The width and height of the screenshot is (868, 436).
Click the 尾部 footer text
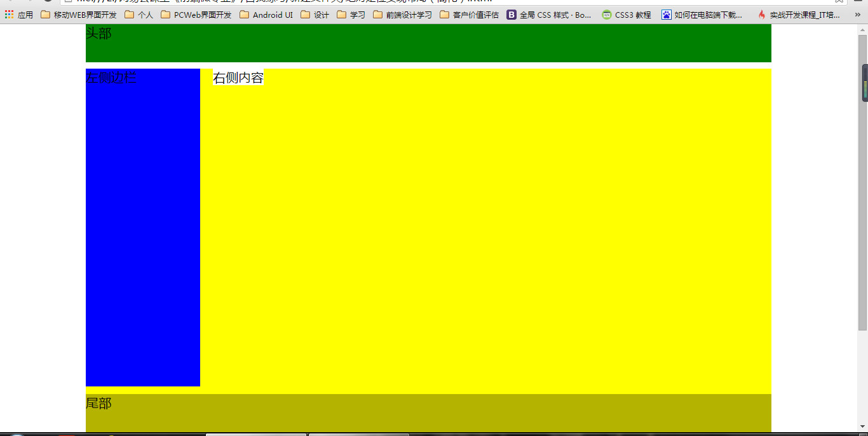98,403
